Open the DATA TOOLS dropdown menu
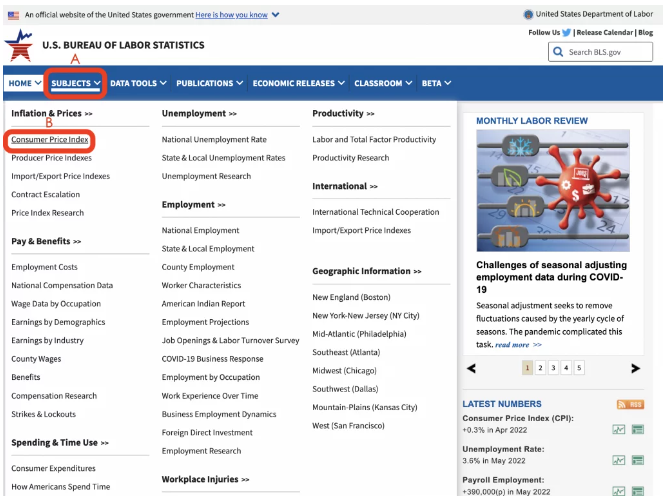 (x=138, y=83)
